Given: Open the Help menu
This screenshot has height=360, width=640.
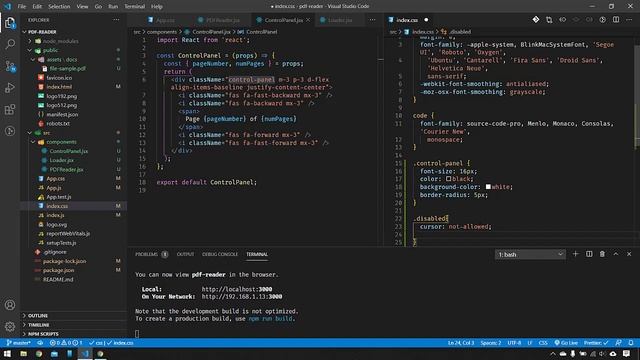Looking at the screenshot, I should pos(157,7).
